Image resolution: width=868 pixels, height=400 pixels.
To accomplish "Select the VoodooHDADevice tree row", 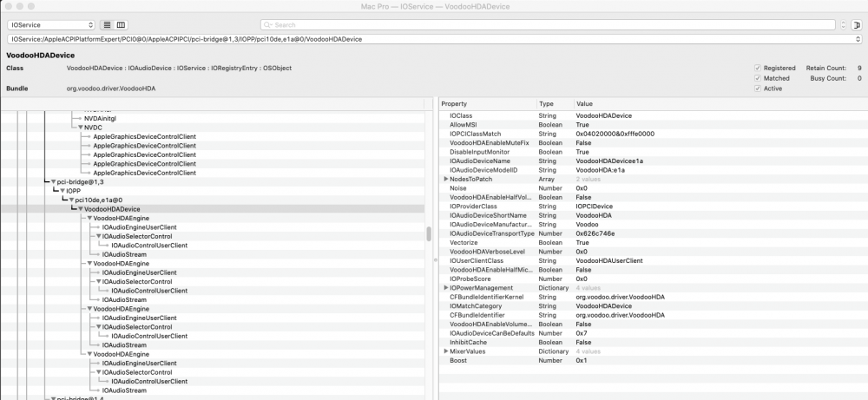I will pos(213,209).
